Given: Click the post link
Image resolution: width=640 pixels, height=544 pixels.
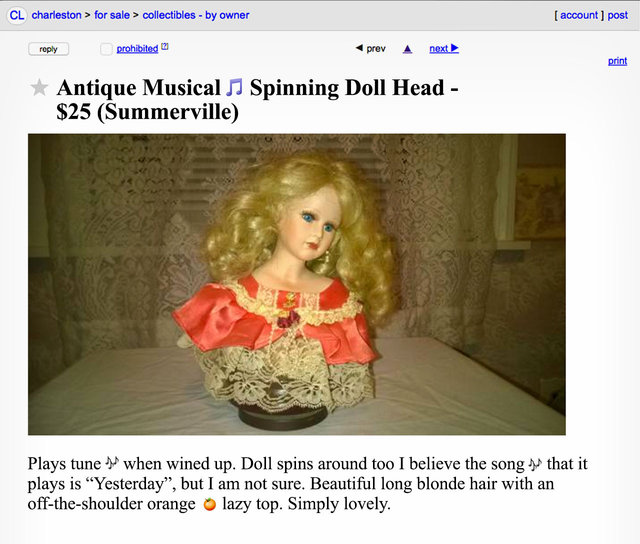Looking at the screenshot, I should (618, 15).
